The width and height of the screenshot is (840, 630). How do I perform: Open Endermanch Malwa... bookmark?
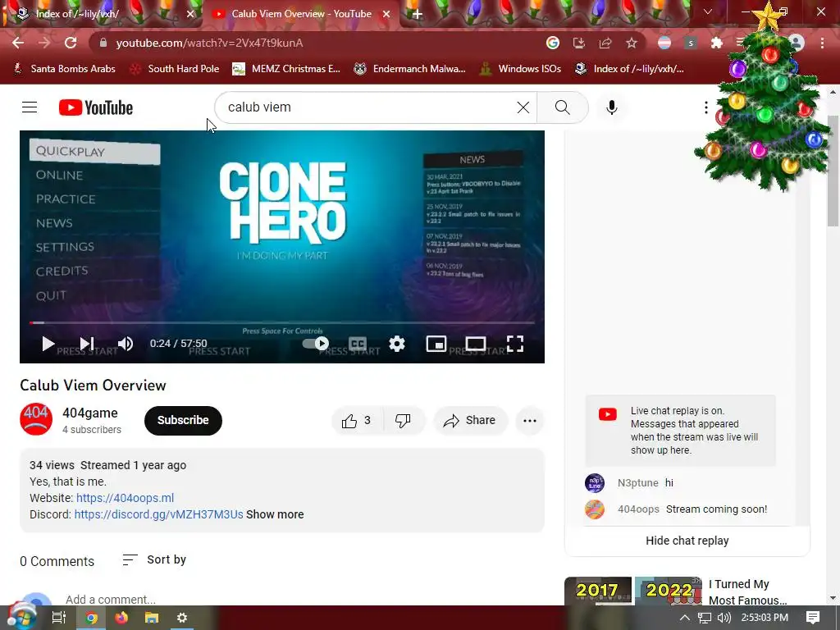[410, 69]
